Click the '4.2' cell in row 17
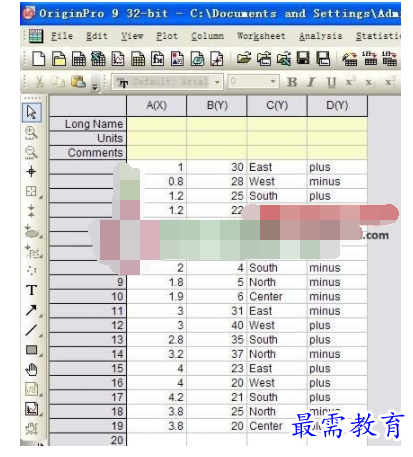 tap(157, 397)
